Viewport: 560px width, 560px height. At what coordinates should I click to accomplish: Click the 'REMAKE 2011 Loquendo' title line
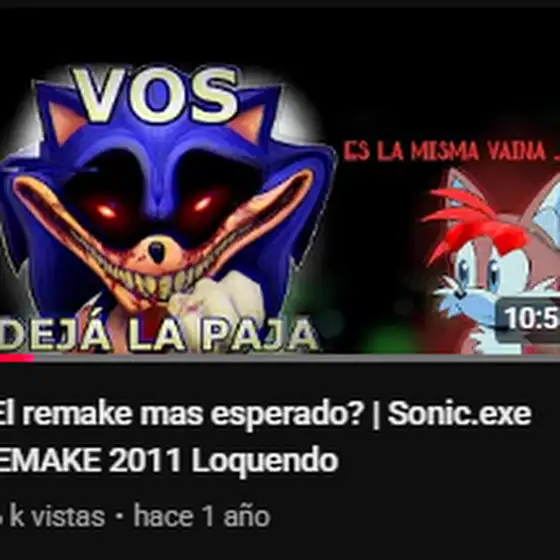(x=169, y=460)
